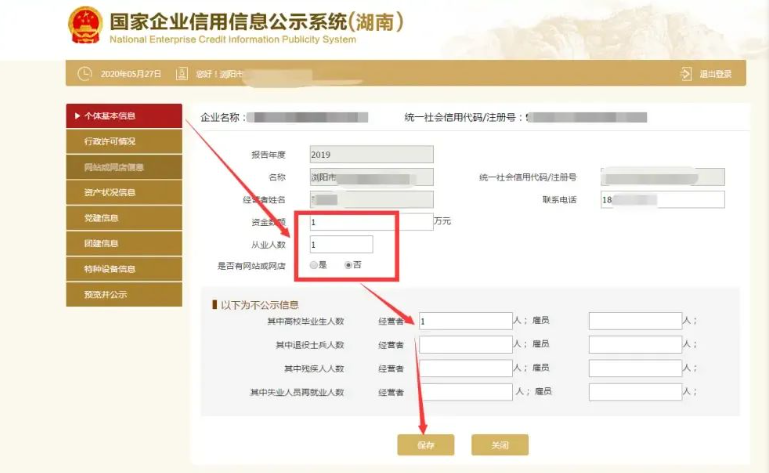Focus the 联系电话 phone number field

662,199
